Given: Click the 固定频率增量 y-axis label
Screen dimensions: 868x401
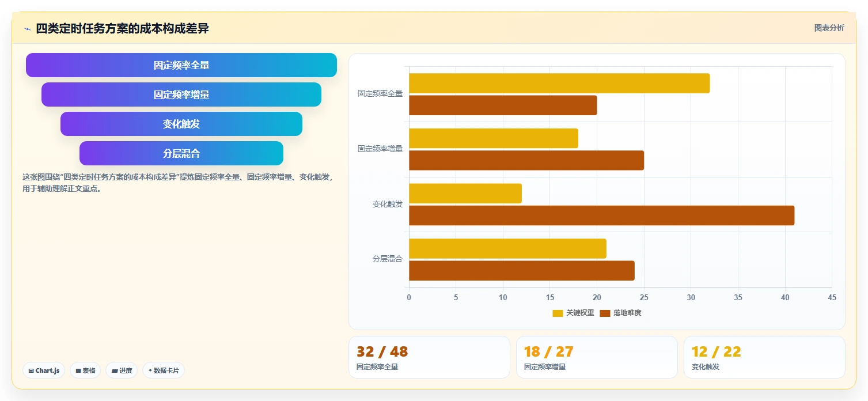Looking at the screenshot, I should click(380, 149).
